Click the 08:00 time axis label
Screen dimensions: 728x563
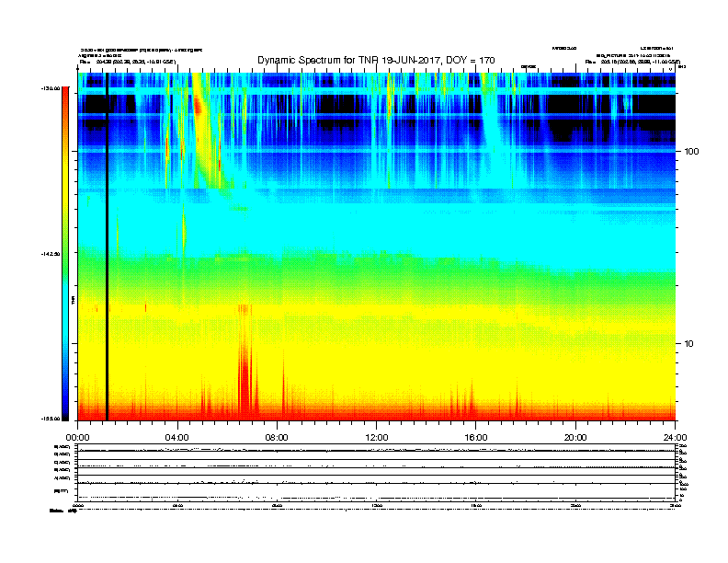click(277, 438)
